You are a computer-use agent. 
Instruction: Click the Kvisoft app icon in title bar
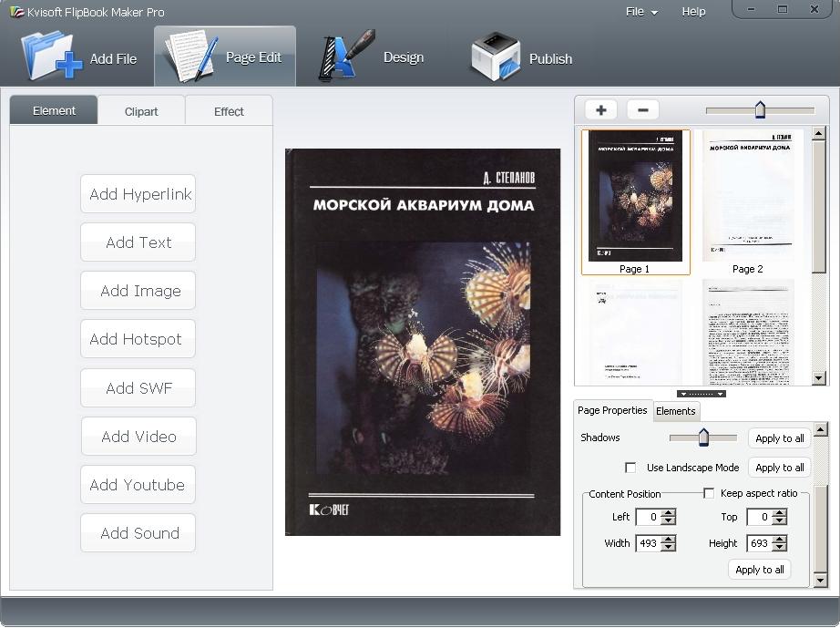[16, 11]
